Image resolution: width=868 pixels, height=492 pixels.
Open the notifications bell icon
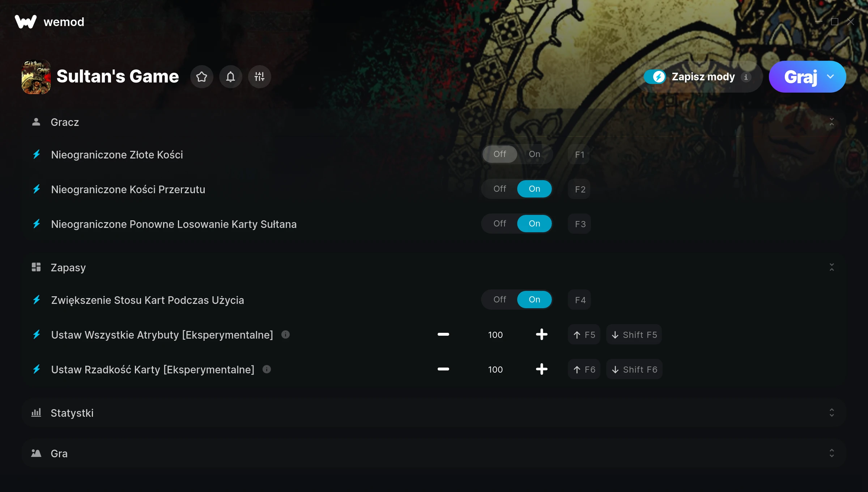(x=230, y=77)
